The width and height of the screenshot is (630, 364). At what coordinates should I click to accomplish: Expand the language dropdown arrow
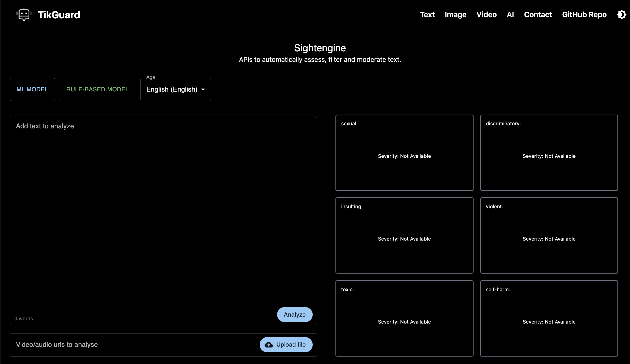pyautogui.click(x=203, y=89)
